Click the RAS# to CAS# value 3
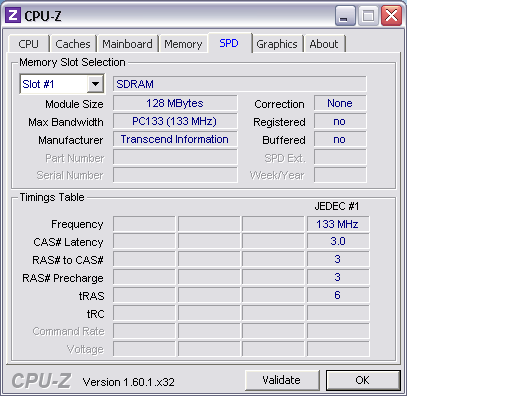This screenshot has height=396, width=512. tap(338, 259)
